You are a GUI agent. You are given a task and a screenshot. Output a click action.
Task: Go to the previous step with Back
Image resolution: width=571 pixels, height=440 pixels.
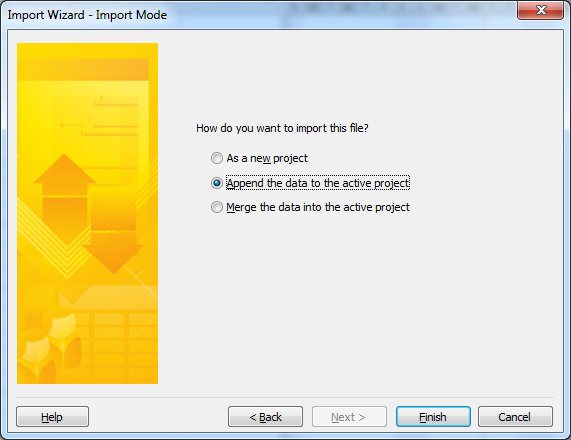click(x=265, y=417)
